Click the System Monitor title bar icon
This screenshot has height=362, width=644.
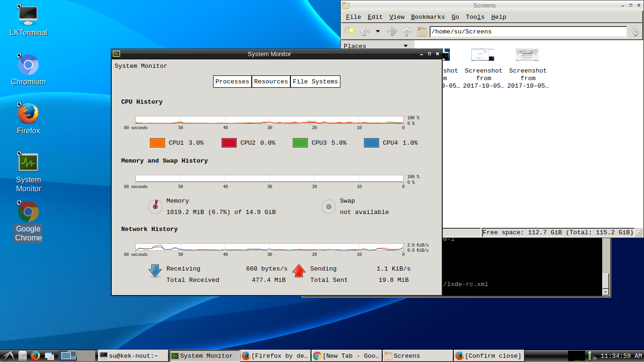tap(116, 54)
